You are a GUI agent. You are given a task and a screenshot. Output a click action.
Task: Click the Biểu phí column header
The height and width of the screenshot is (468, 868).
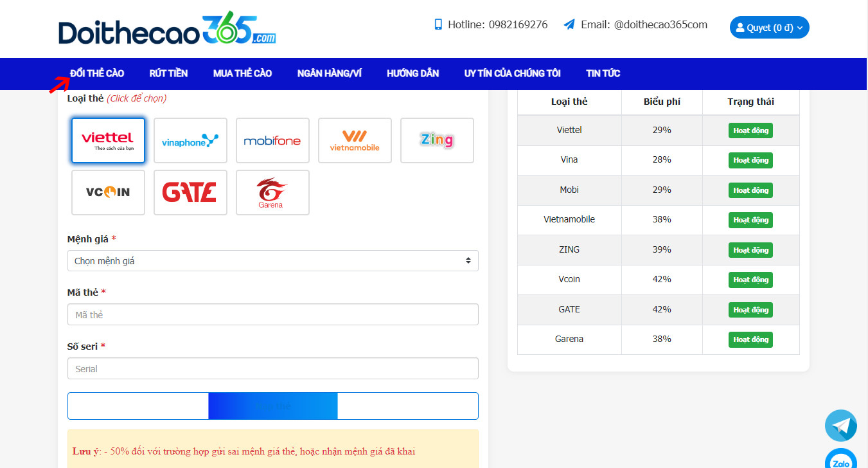[662, 102]
